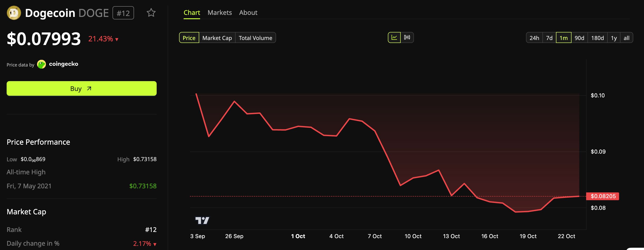
Task: Click the green Buy button
Action: tap(81, 88)
